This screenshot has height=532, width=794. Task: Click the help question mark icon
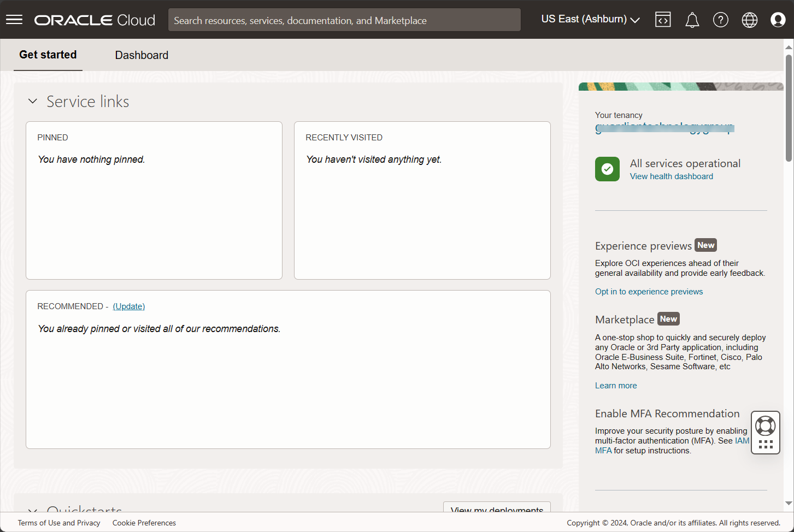[x=720, y=20]
